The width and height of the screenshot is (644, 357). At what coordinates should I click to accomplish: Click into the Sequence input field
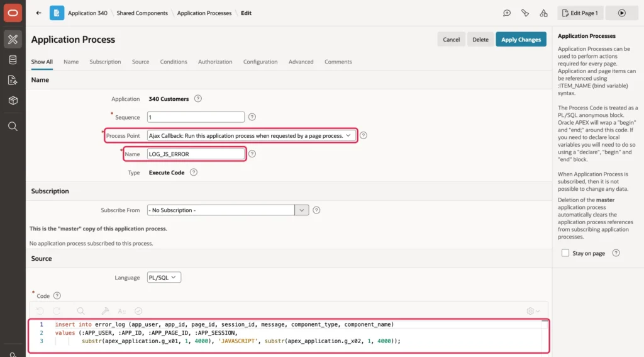pos(196,117)
